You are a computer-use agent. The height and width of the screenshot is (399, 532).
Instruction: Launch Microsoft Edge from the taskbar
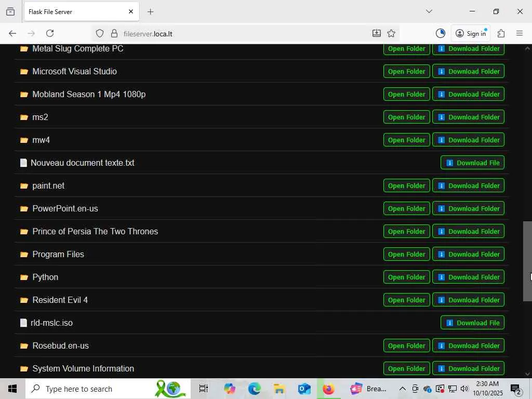pos(254,389)
